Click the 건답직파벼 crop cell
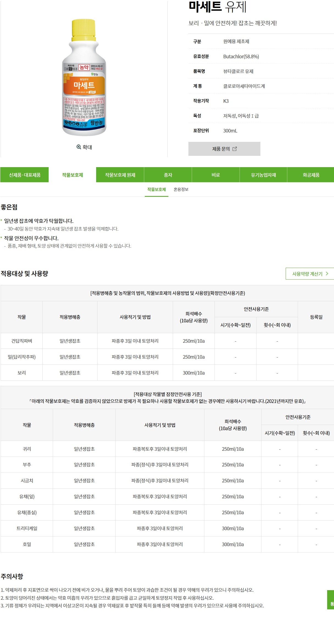334x644 pixels. point(22,341)
